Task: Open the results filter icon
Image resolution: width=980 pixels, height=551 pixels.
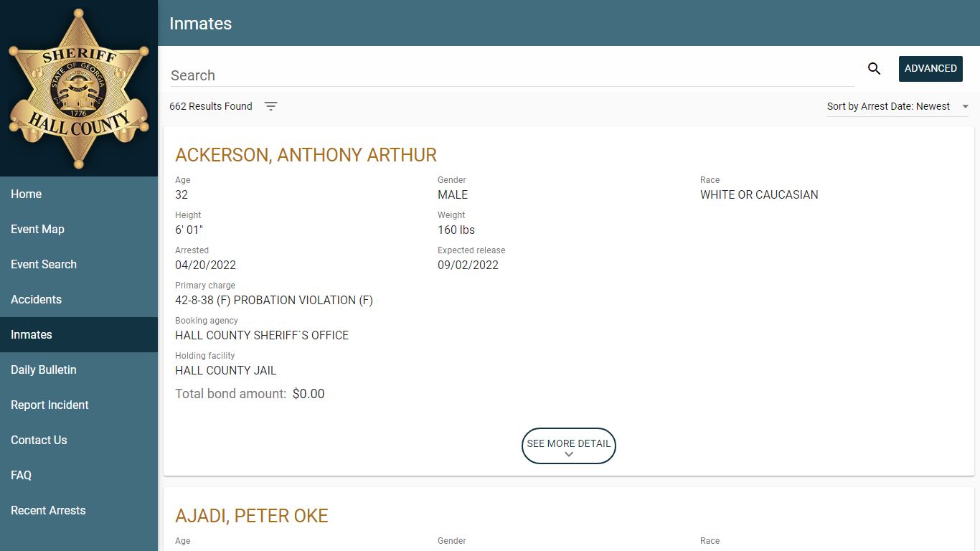Action: (x=270, y=106)
